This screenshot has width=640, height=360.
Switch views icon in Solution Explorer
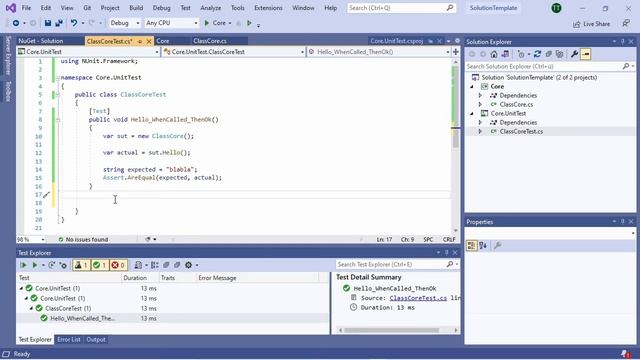[x=505, y=54]
